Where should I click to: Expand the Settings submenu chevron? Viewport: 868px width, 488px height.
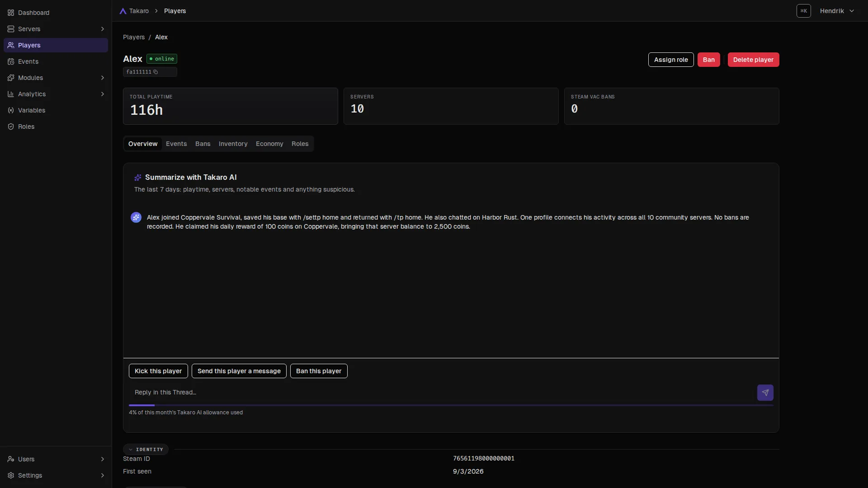[x=103, y=475]
